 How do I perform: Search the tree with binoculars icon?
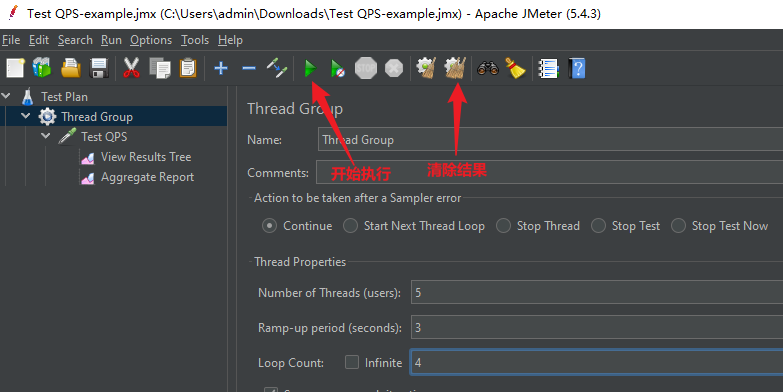click(x=488, y=68)
